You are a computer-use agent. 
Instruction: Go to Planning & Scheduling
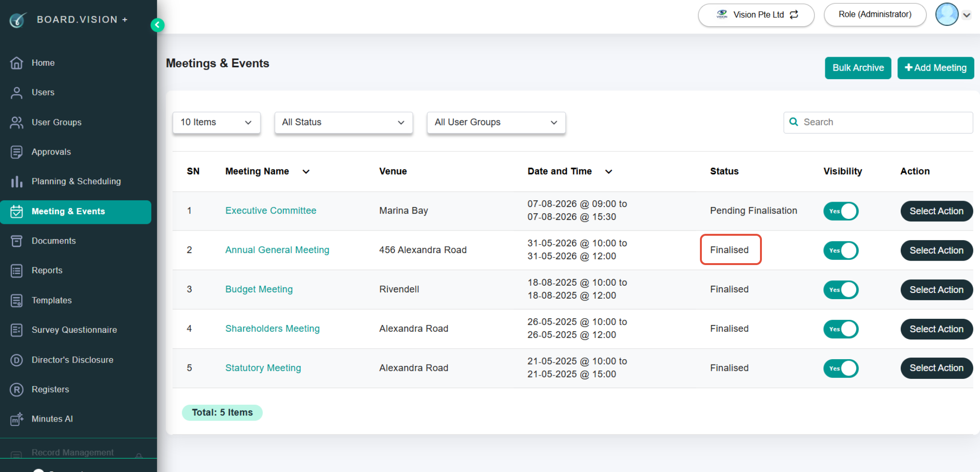click(76, 182)
